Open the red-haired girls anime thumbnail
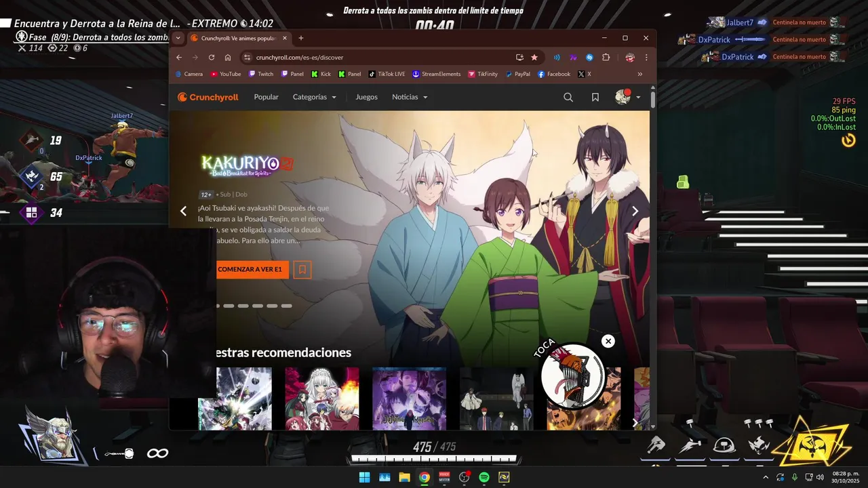Image resolution: width=868 pixels, height=488 pixels. (x=321, y=399)
